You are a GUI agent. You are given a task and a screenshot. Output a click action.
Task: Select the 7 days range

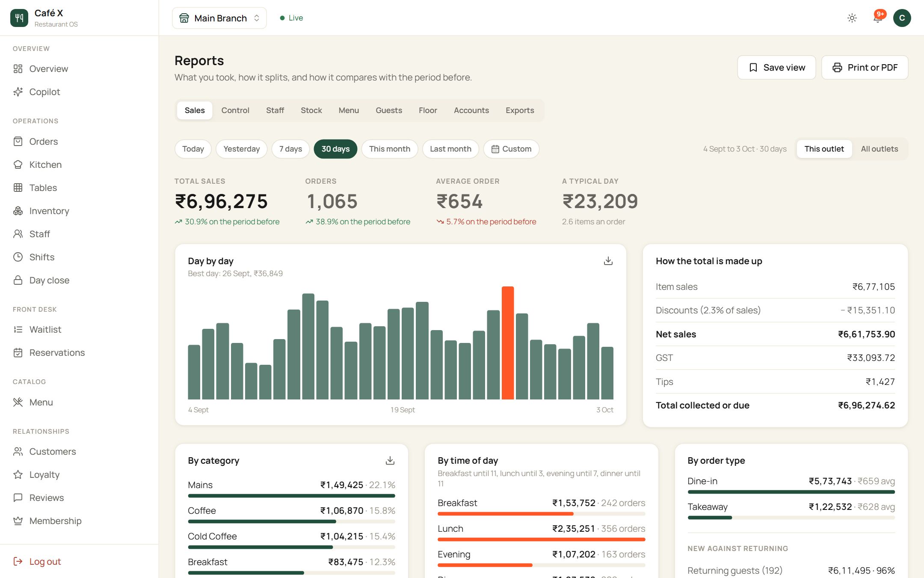coord(291,149)
